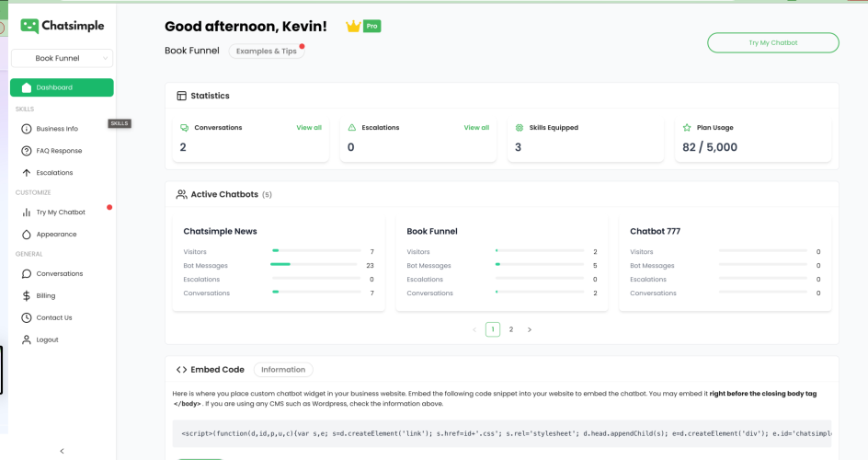The image size is (868, 460).
Task: Open the Business Info page
Action: (x=57, y=129)
